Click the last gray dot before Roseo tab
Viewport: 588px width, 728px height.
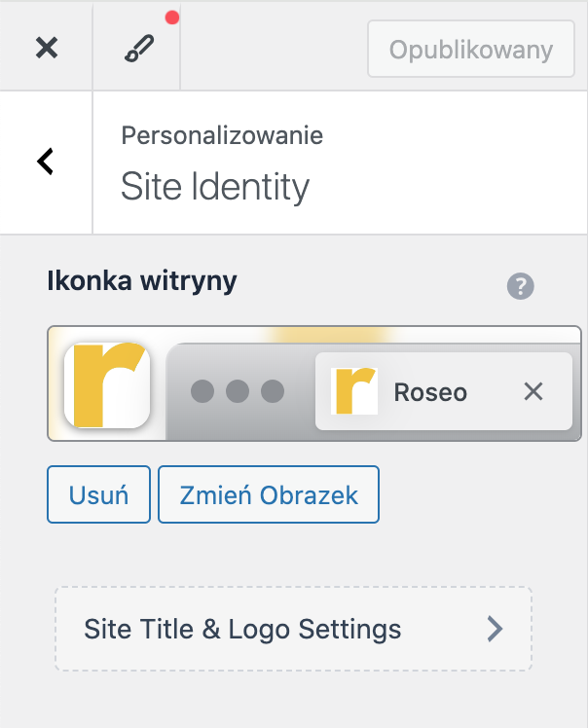click(x=273, y=391)
